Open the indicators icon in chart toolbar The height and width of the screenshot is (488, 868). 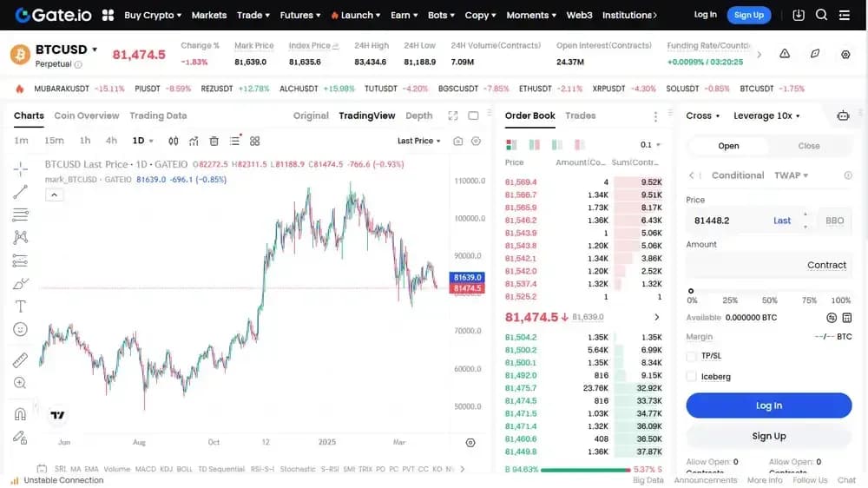point(194,142)
